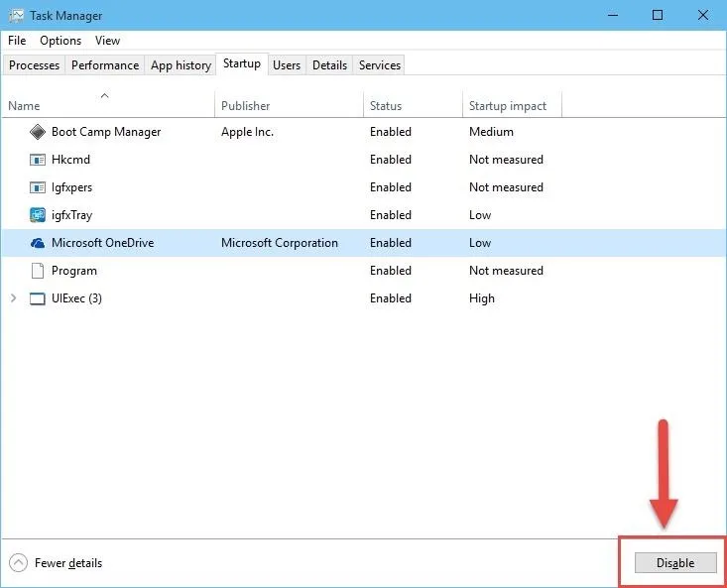This screenshot has width=727, height=588.
Task: Click the UIExec window icon
Action: tap(38, 298)
